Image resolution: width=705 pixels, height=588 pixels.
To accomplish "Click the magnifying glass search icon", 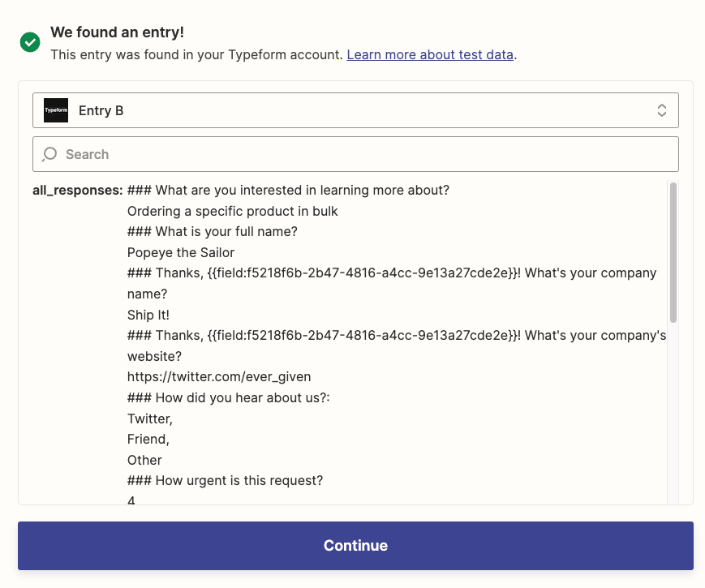I will (50, 154).
